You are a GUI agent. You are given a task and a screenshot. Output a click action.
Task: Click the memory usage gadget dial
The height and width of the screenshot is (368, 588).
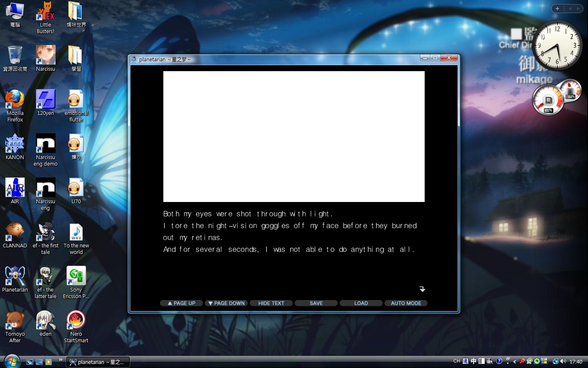570,90
